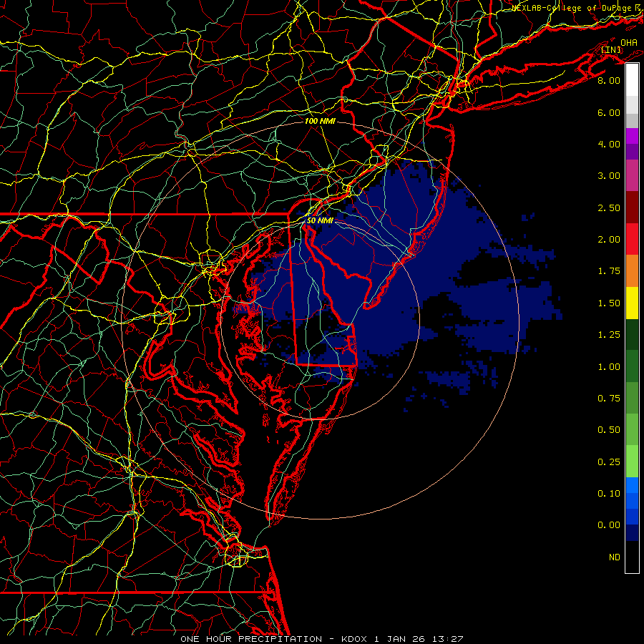Pick the pink swatch beside 3.00
Screen dimensions: 644x644
pyautogui.click(x=632, y=175)
